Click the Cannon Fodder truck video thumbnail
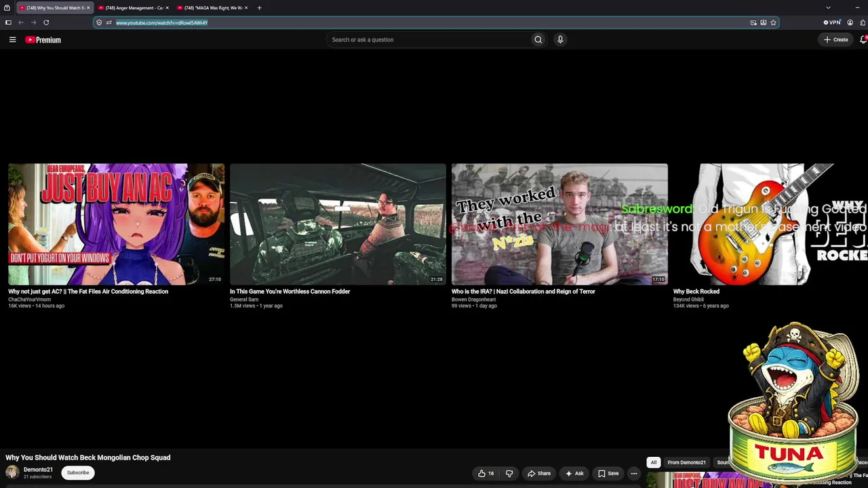 (338, 224)
